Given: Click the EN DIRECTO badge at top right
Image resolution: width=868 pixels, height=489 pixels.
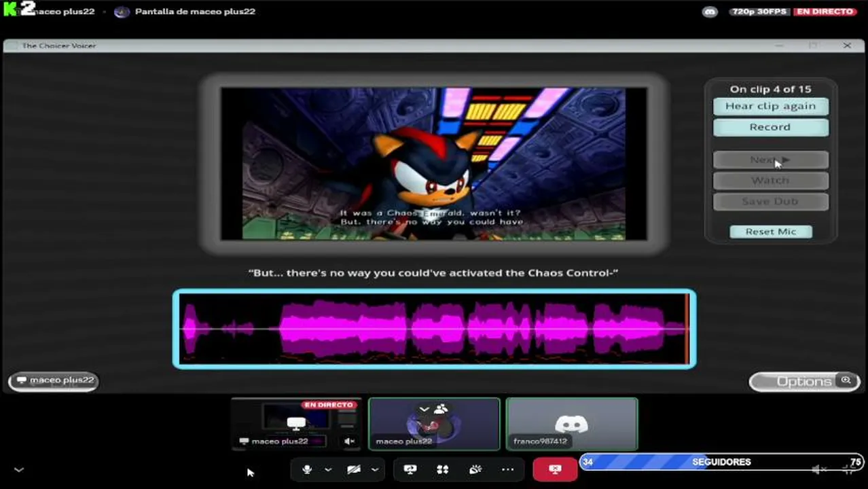Looking at the screenshot, I should (825, 12).
